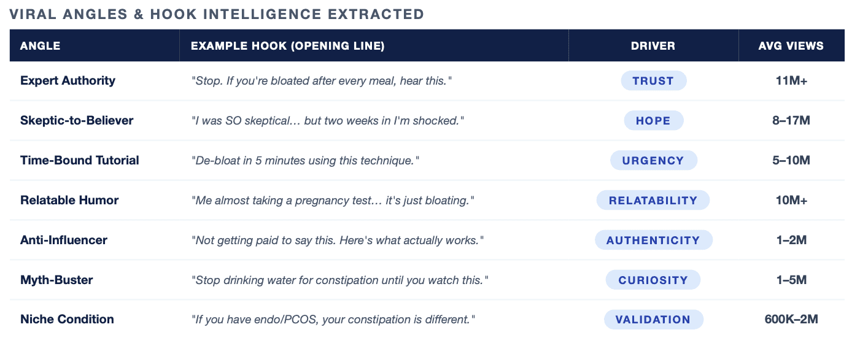Select the Skeptic-to-Believer angle
This screenshot has width=868, height=362.
click(x=77, y=120)
